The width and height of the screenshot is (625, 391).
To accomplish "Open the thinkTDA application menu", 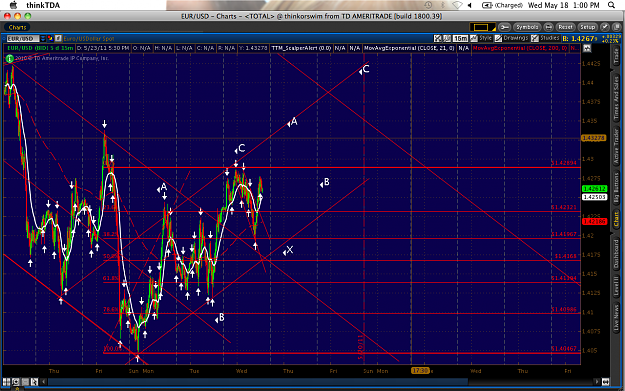I will [43, 5].
